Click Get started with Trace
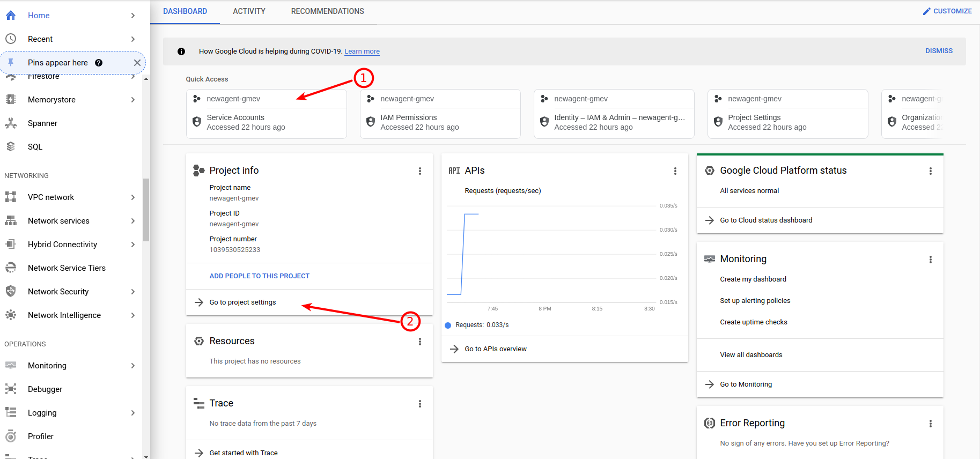This screenshot has width=980, height=459. (x=244, y=453)
